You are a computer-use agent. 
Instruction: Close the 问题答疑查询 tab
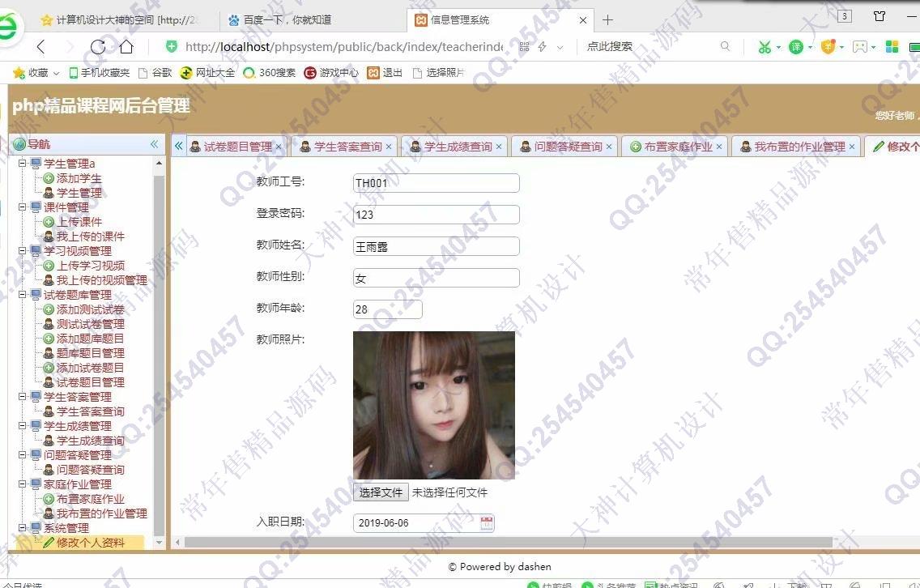pyautogui.click(x=609, y=147)
